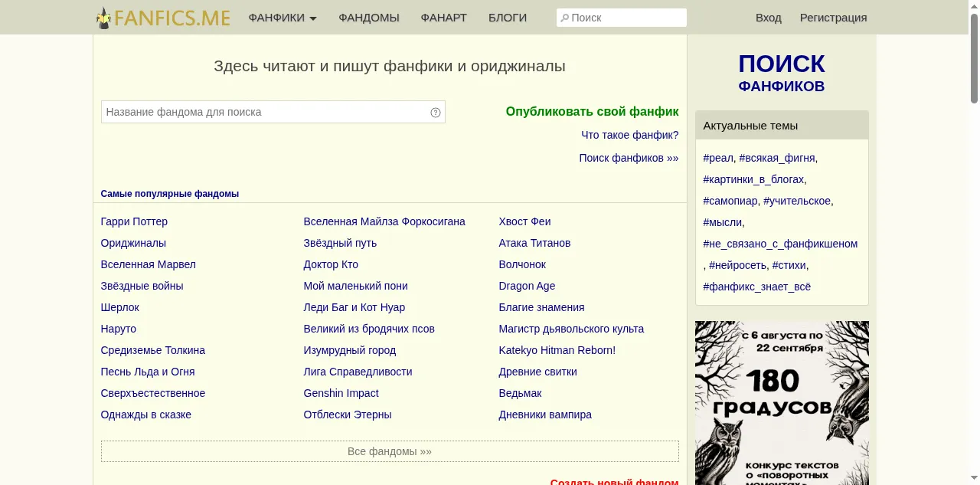
Task: Click the help icon in fandom search field
Action: click(436, 113)
